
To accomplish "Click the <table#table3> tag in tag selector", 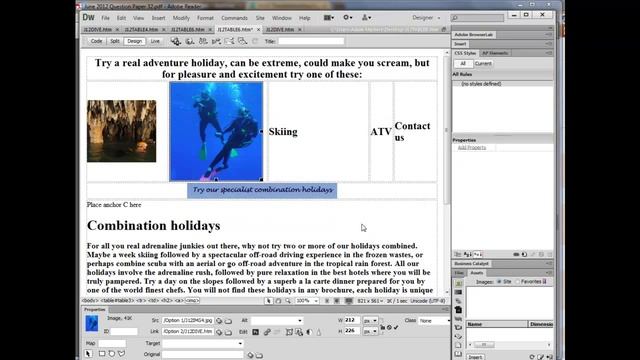I will pyautogui.click(x=118, y=301).
